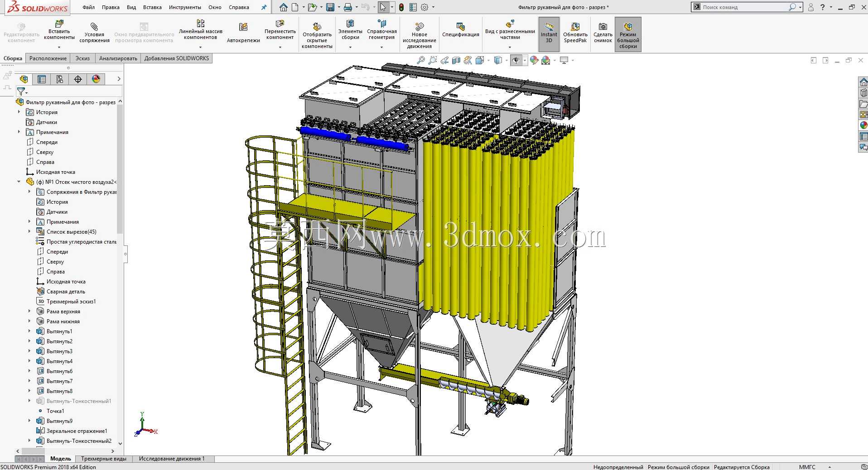Click the Print icon in the quick access bar

pyautogui.click(x=347, y=7)
